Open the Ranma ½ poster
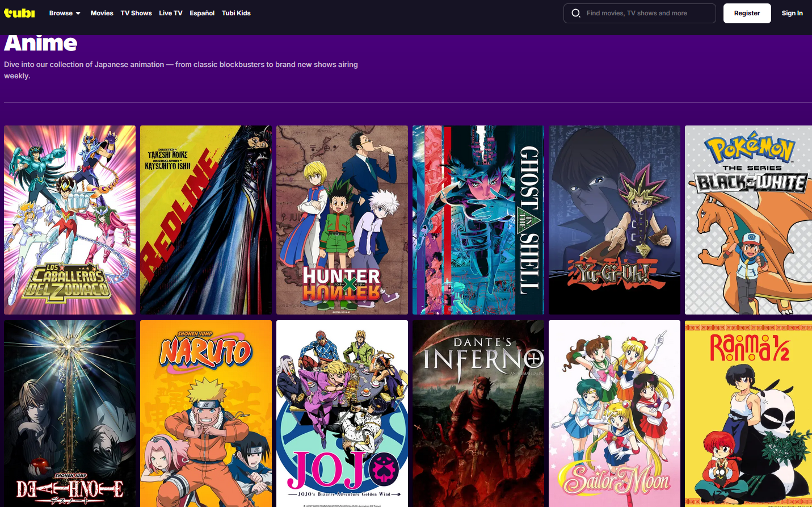812x507 pixels. pos(748,413)
